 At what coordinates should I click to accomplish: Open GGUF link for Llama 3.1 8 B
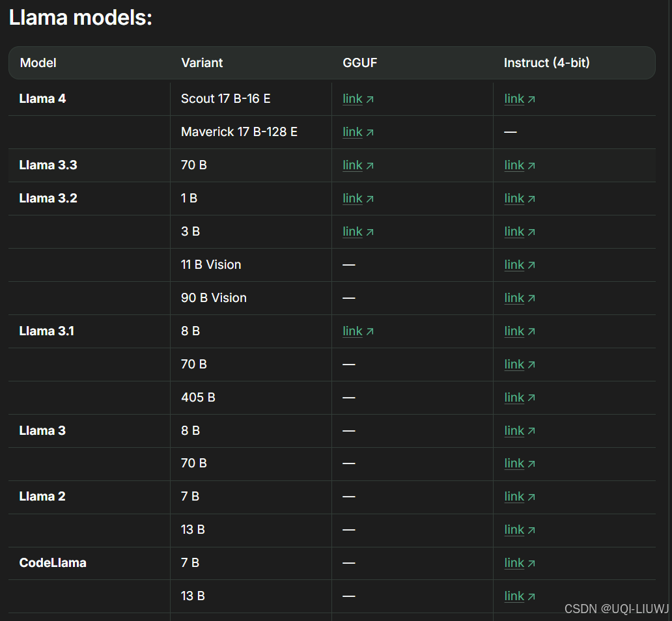pos(358,331)
